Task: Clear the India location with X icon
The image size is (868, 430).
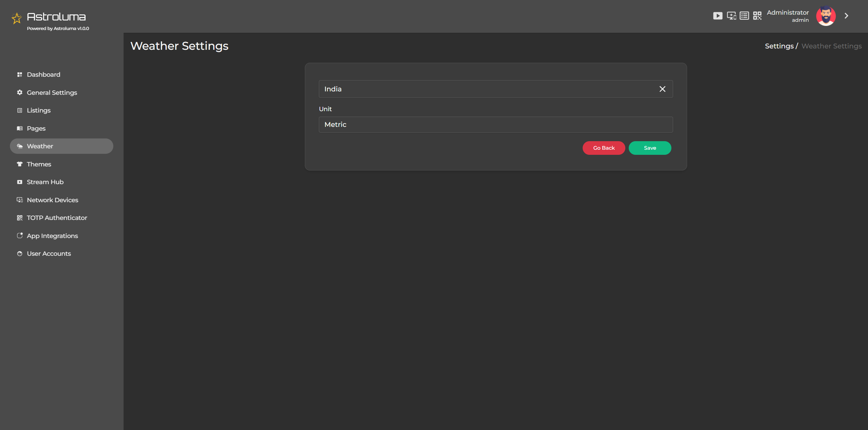Action: [x=662, y=89]
